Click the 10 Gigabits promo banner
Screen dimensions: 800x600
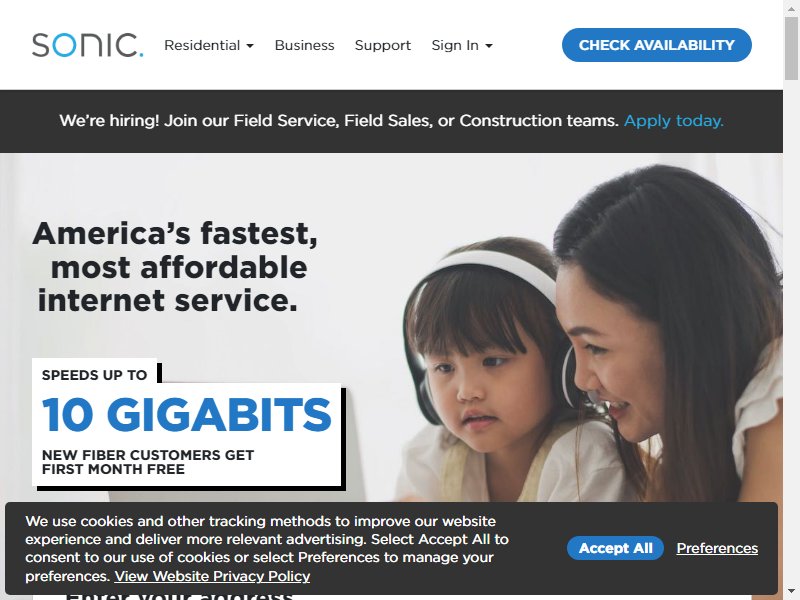(187, 423)
